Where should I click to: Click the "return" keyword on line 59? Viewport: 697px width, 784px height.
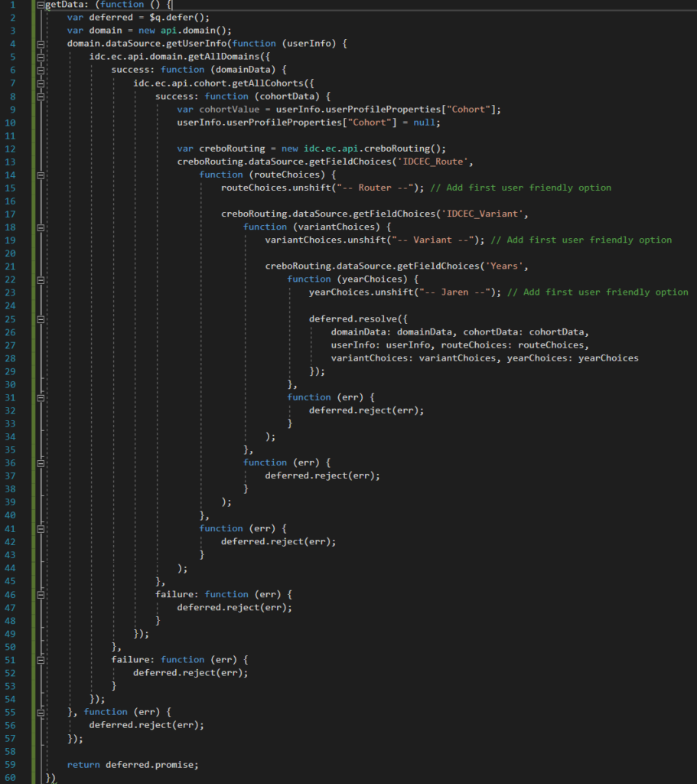pos(83,765)
